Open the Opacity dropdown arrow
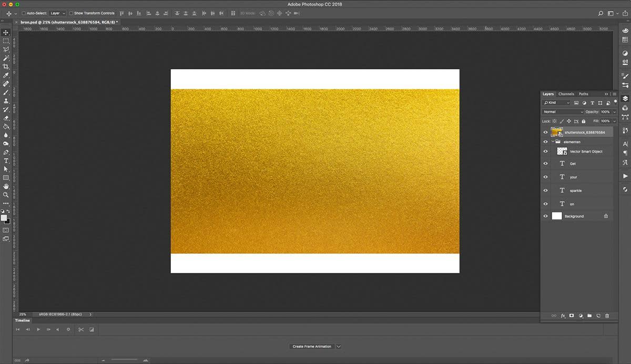Viewport: 631px width, 364px height. 614,111
